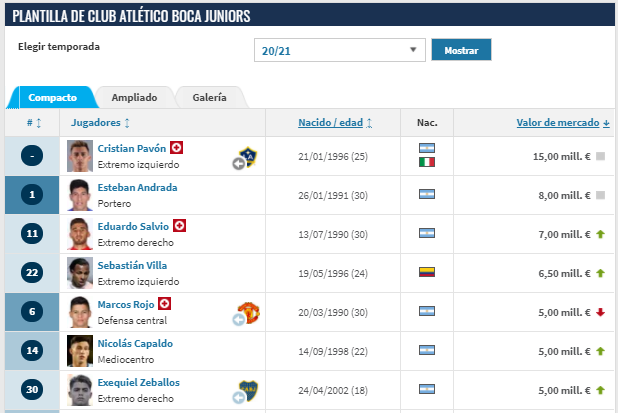Viewport: 618px width, 413px height.
Task: Click the Italy flag in Pavón's row
Action: click(x=427, y=162)
